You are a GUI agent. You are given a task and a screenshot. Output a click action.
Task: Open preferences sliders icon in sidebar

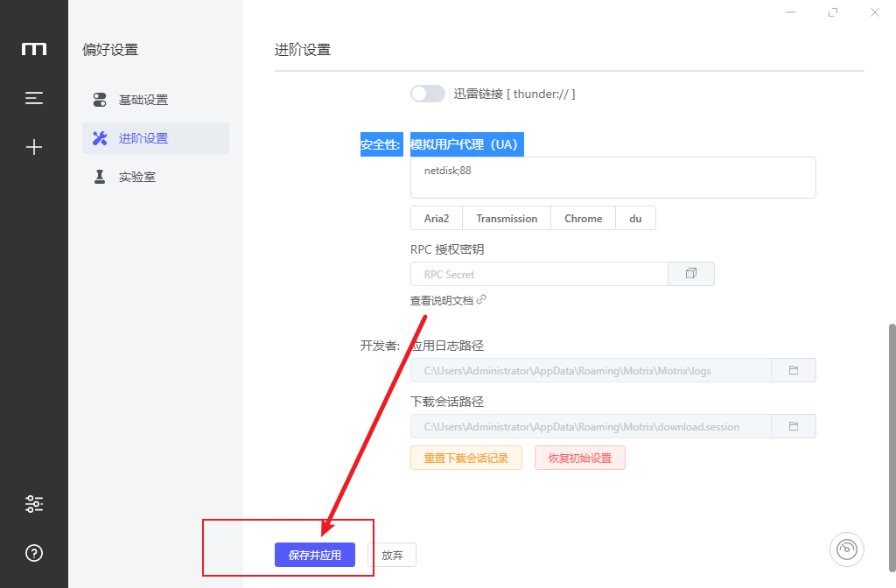[x=34, y=504]
